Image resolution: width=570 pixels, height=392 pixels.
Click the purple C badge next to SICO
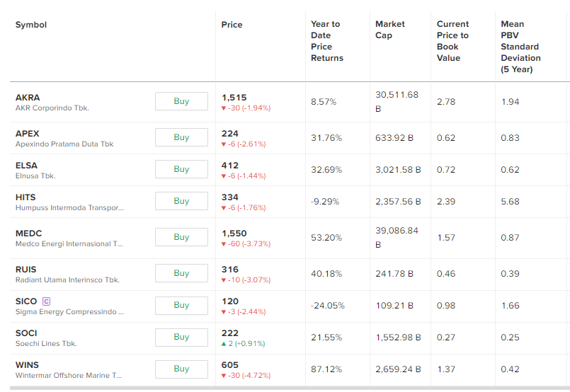[46, 301]
